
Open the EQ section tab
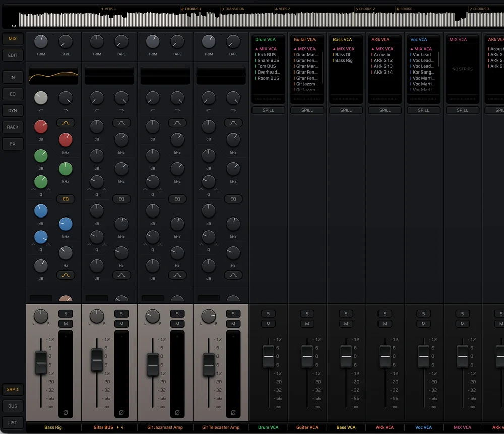pyautogui.click(x=13, y=94)
